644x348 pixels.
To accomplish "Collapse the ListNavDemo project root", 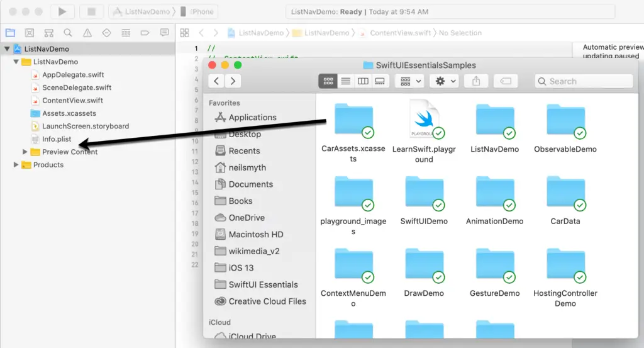I will point(7,49).
